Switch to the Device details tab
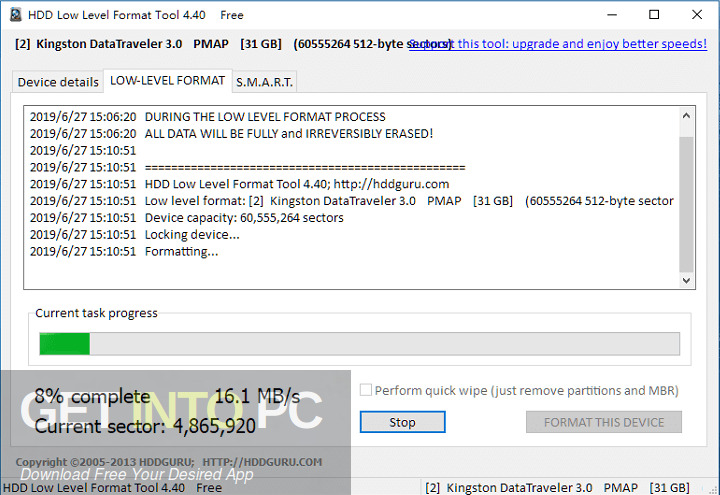The height and width of the screenshot is (495, 720). point(58,82)
